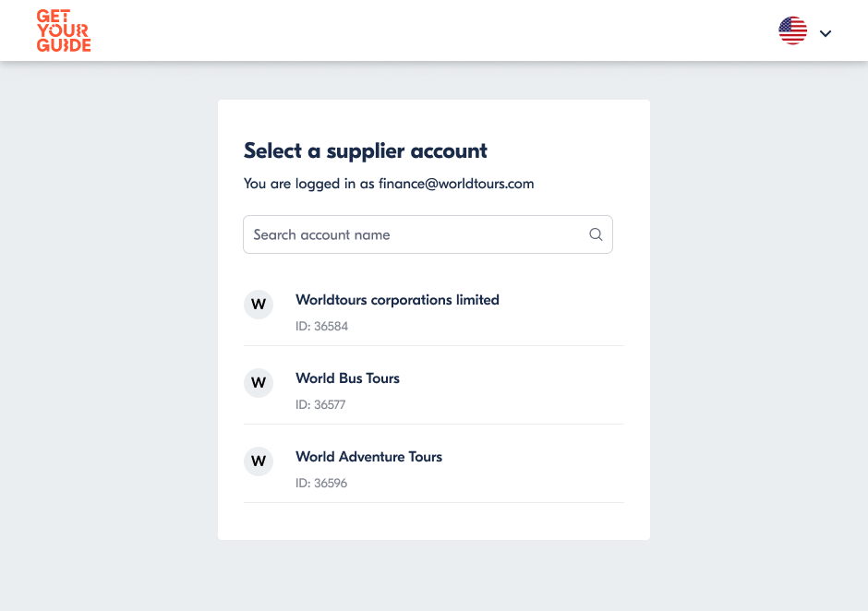Click the divider line below World Adventure Tours row

coord(434,503)
